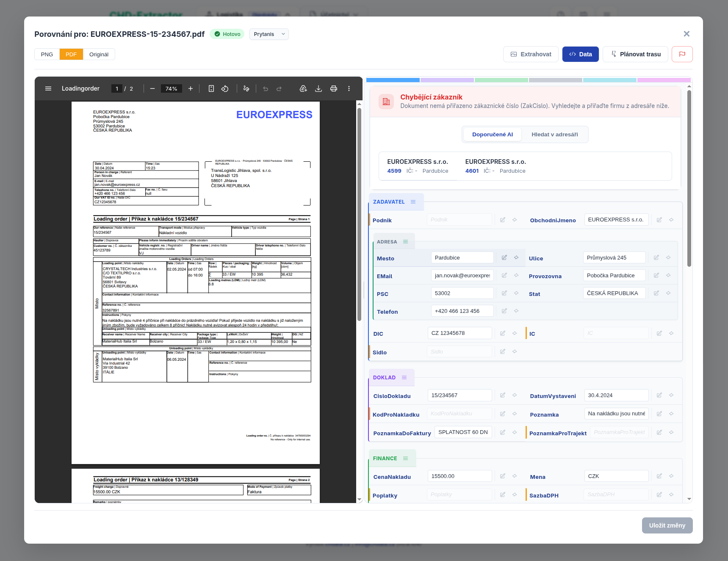Click edit icon for CenaNakladu field
The height and width of the screenshot is (561, 728).
tap(503, 476)
